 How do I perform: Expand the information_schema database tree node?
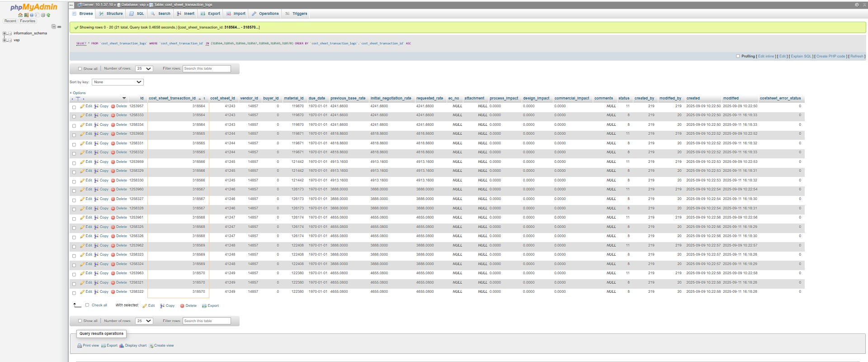[4, 33]
